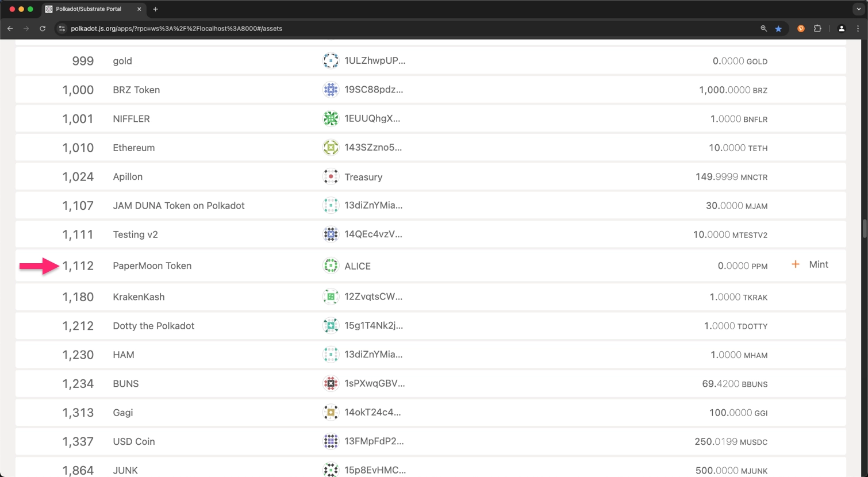Click the ALICE account identicon
Image resolution: width=868 pixels, height=477 pixels.
coord(331,266)
